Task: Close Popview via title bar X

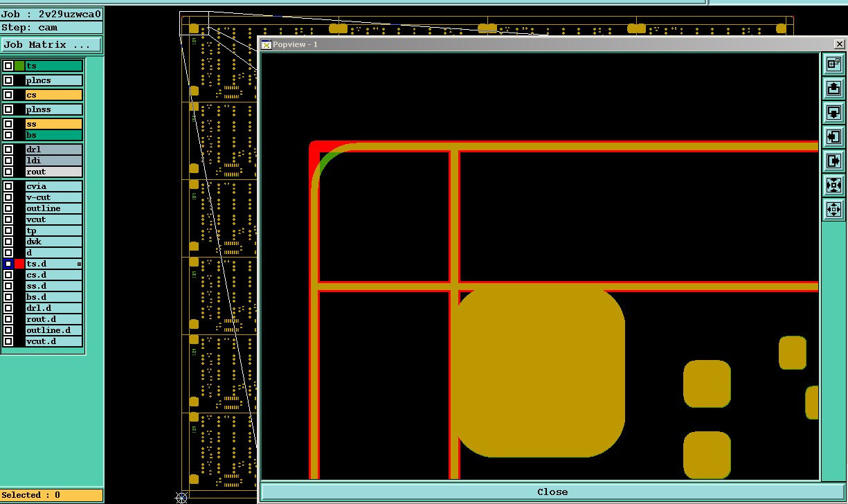Action: 840,44
